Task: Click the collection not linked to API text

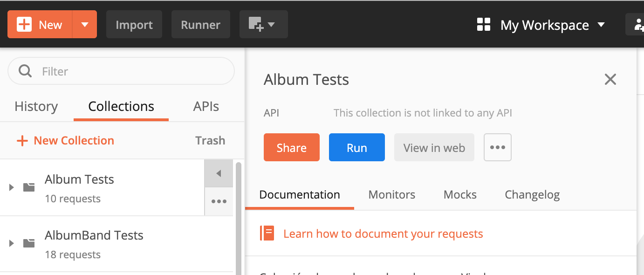Action: (423, 113)
